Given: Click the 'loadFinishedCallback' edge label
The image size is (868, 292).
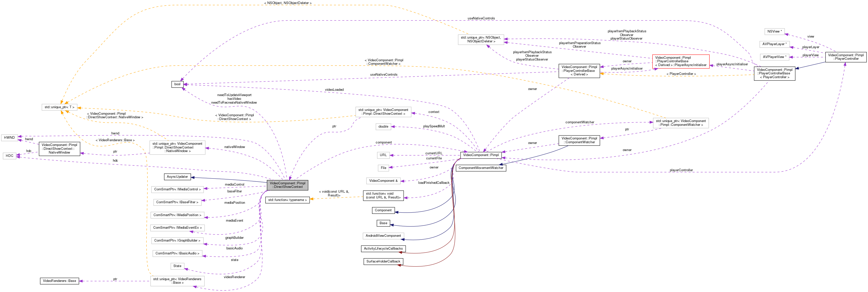Looking at the screenshot, I should (x=434, y=183).
